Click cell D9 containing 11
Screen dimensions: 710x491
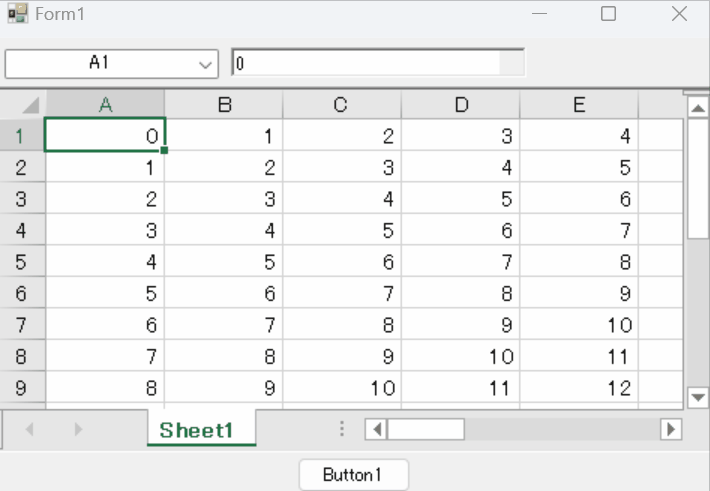(x=461, y=387)
